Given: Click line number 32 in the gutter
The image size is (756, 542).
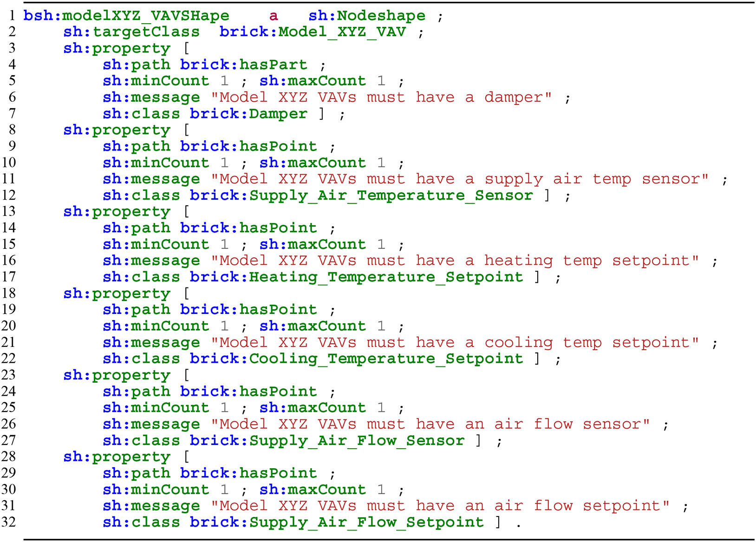Looking at the screenshot, I should pos(9,522).
